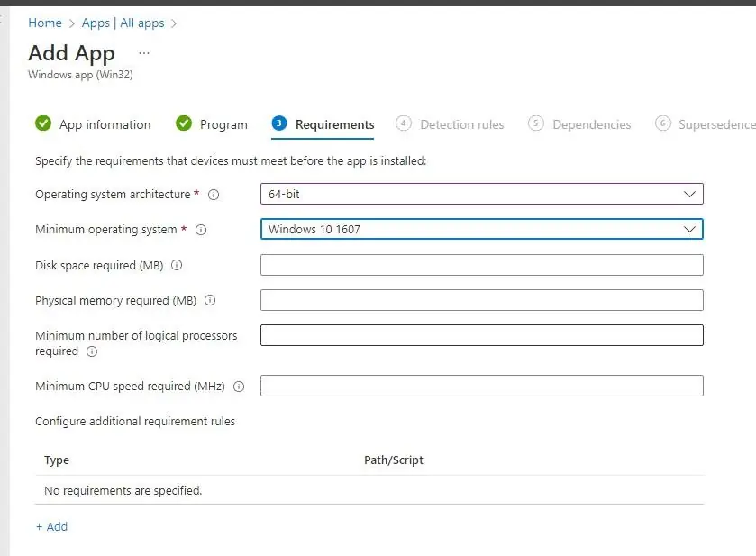
Task: Click the step 3 circle for Requirements
Action: 279,123
